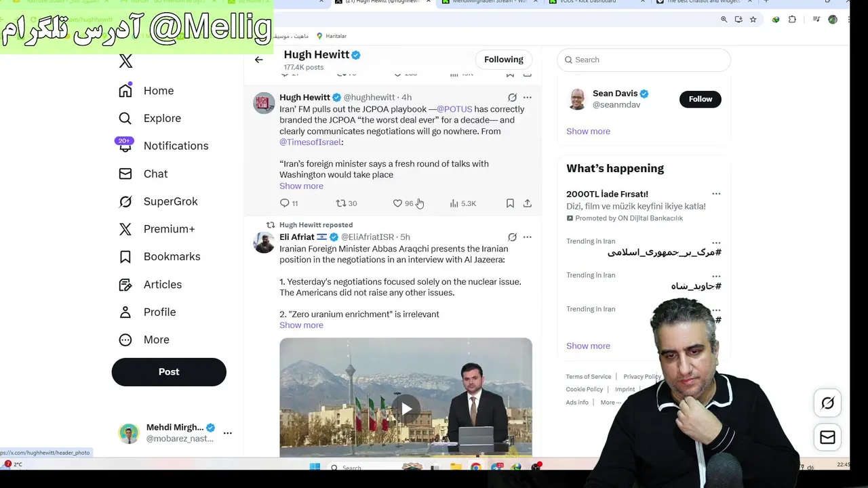Show more trending topics
Viewport: 868px width, 488px height.
coord(588,346)
